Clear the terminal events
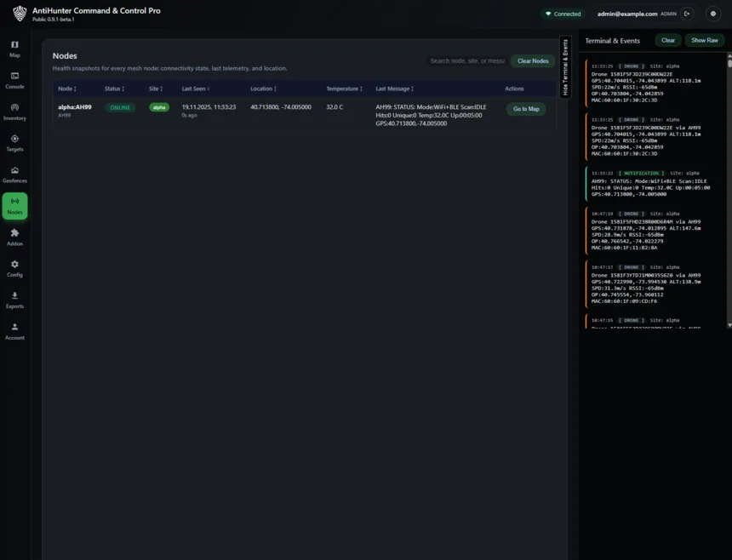732x560 pixels. coord(668,41)
